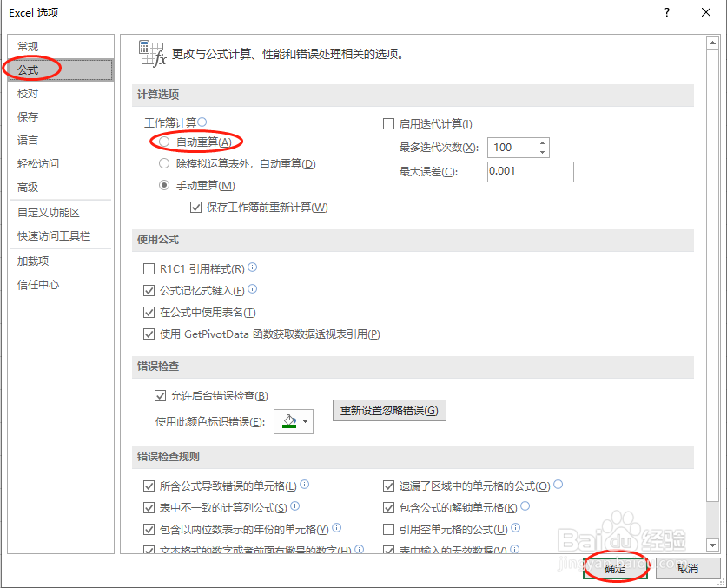Click info icon after 表中不一致的计算列公式
Viewport: 727px width, 588px height.
pyautogui.click(x=294, y=505)
